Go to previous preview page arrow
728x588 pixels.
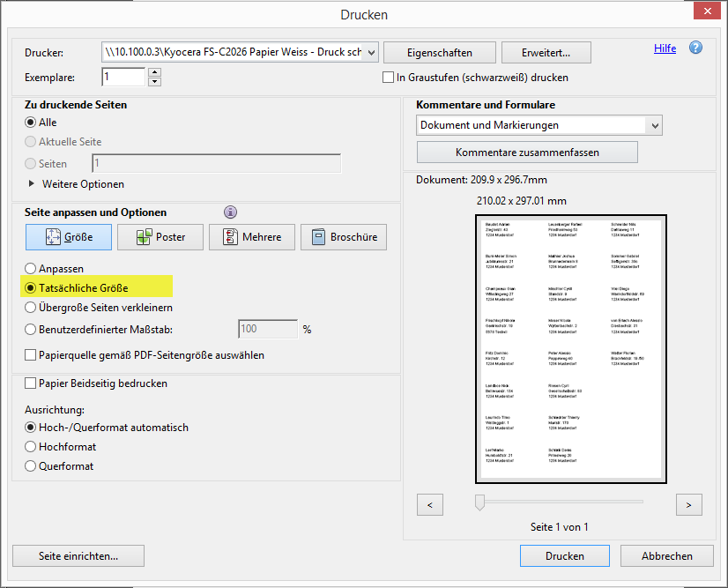click(429, 504)
